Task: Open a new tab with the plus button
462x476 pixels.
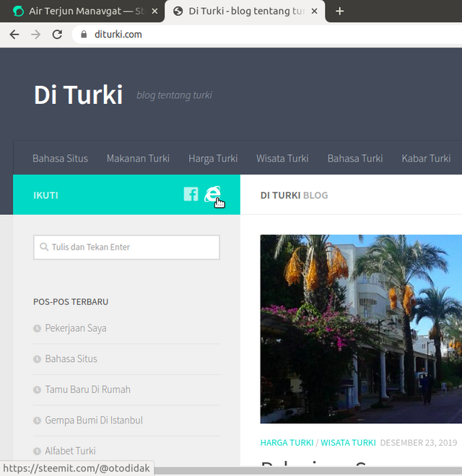Action: tap(339, 12)
